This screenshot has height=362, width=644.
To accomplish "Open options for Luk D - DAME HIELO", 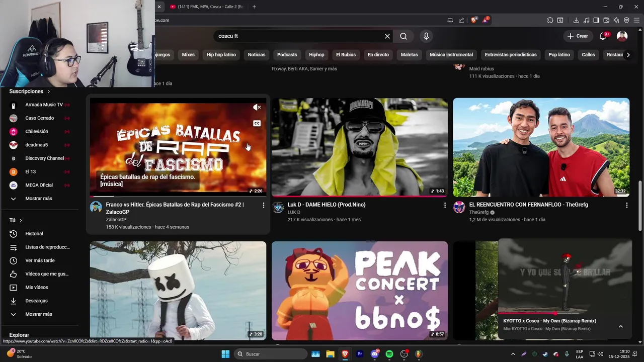I will [x=445, y=205].
